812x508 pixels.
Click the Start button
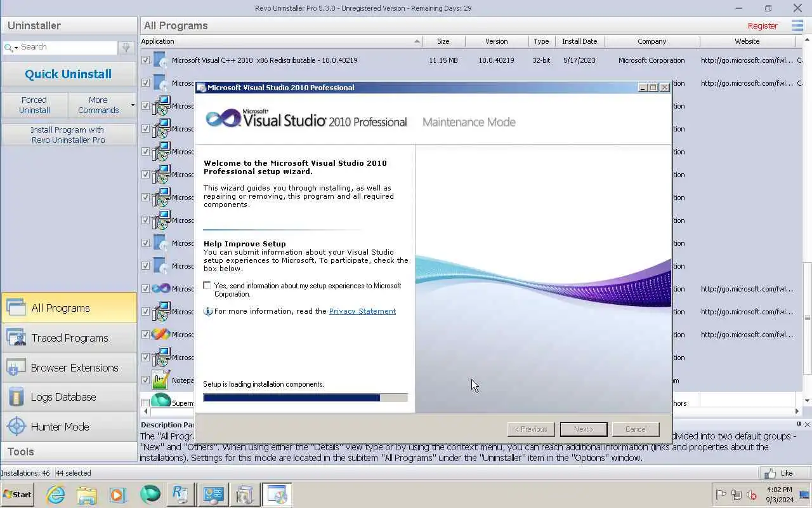(x=17, y=494)
